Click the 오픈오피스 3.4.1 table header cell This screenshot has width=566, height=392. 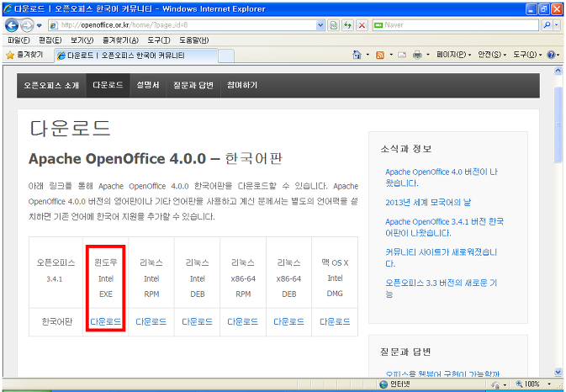click(56, 271)
